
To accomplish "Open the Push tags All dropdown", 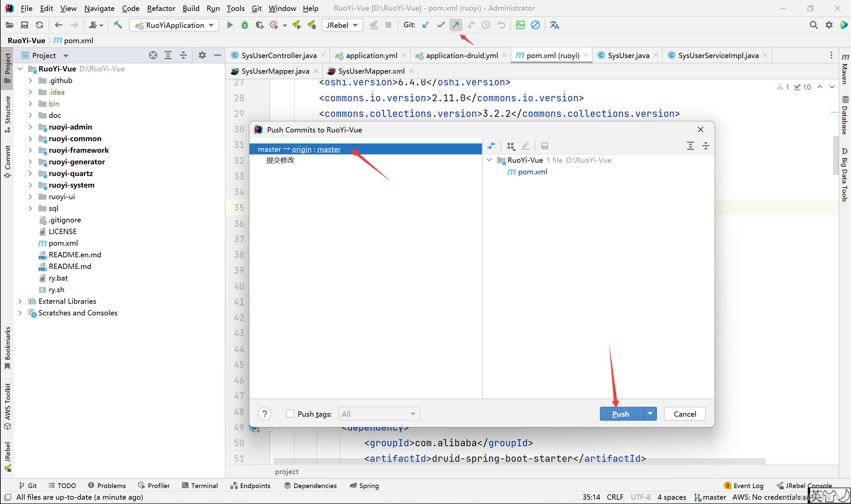I will coord(379,414).
